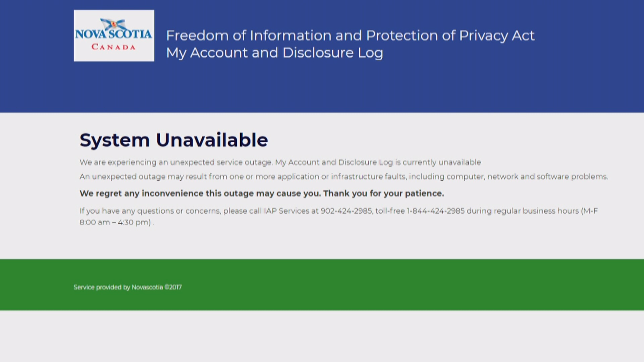Click the NOVA SCOTIA wordmark in logo
Screen dimensions: 644x362
[x=113, y=34]
